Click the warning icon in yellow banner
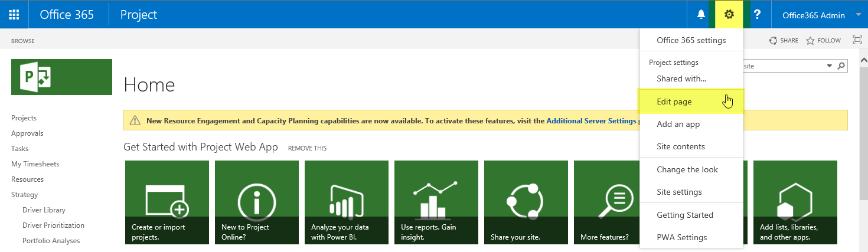The image size is (868, 252). point(135,120)
